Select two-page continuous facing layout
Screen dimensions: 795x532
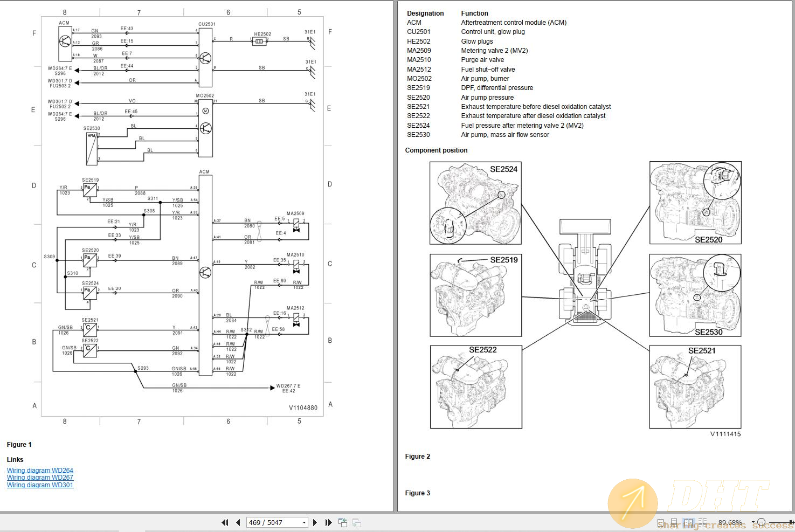[x=702, y=523]
